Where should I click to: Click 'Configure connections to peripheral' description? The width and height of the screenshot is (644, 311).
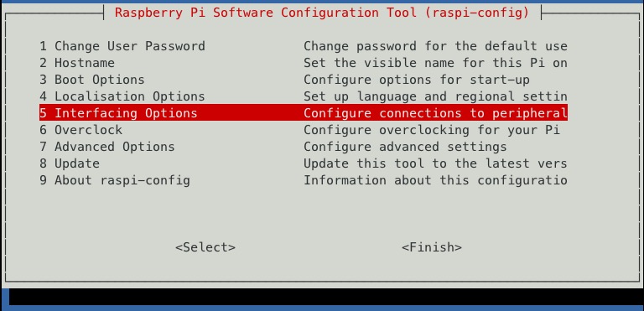coord(436,113)
